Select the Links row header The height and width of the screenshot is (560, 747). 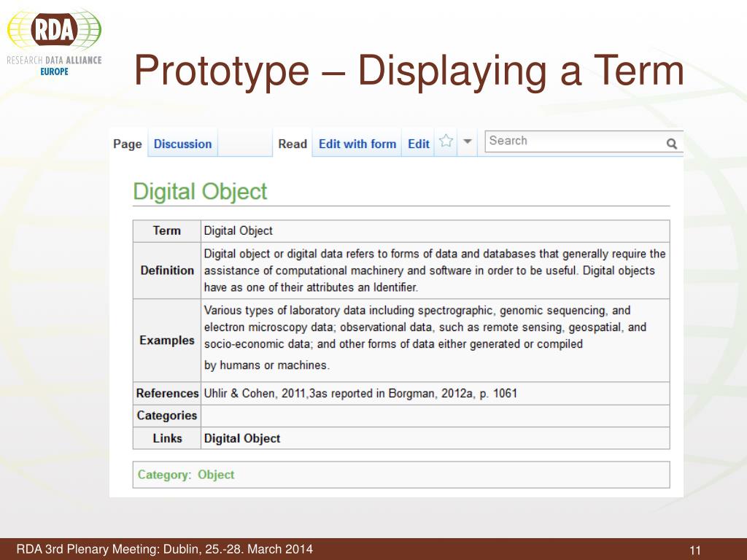pyautogui.click(x=167, y=438)
